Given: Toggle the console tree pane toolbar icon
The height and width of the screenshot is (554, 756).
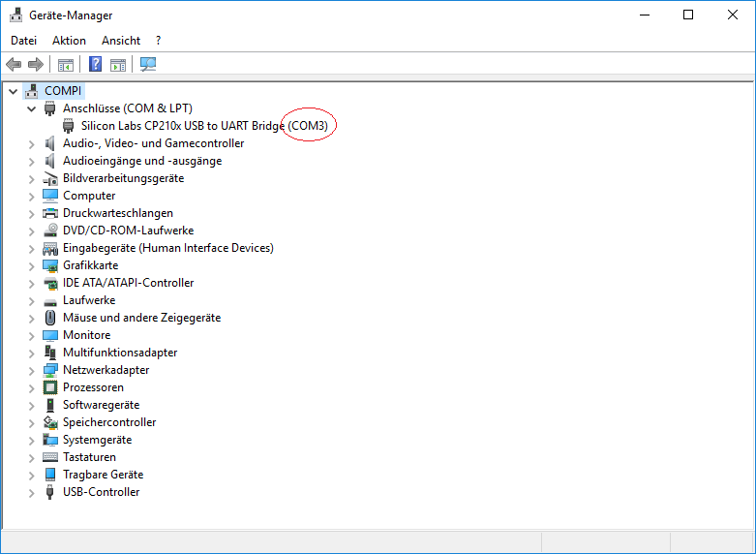Looking at the screenshot, I should click(66, 65).
